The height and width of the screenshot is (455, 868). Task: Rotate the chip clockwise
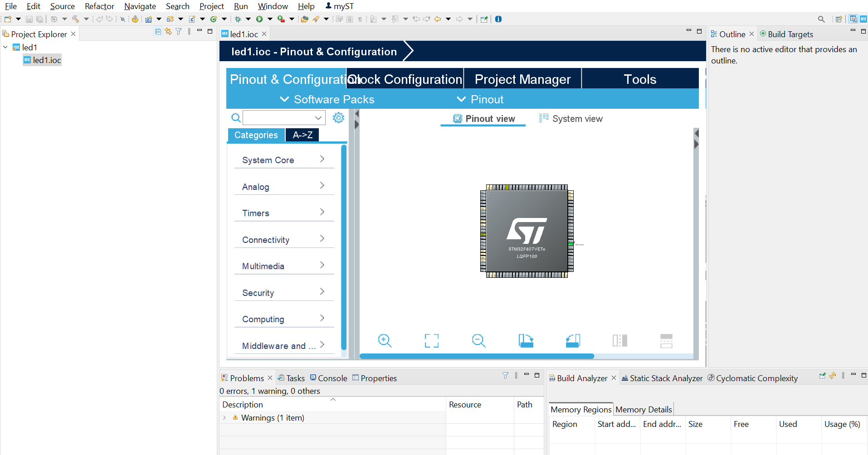[x=526, y=340]
